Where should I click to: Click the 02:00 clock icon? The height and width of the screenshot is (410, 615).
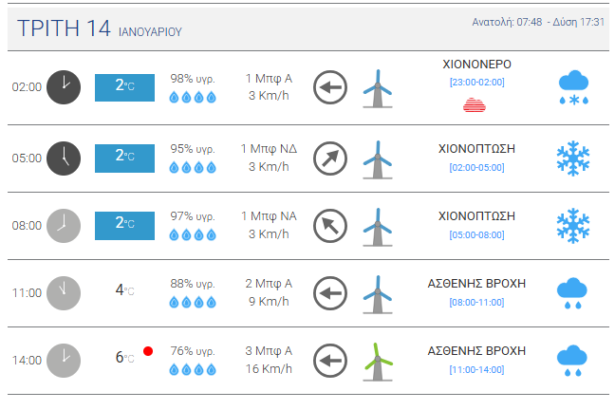(63, 87)
